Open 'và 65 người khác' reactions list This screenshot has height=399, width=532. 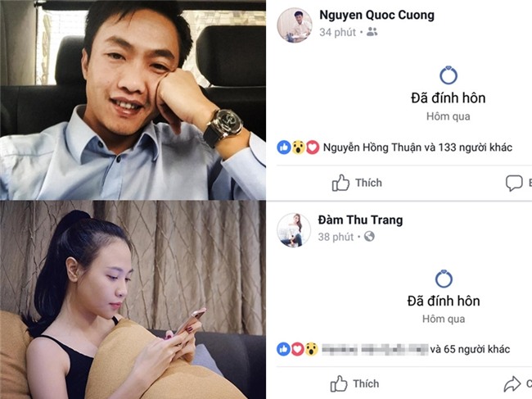coord(470,349)
